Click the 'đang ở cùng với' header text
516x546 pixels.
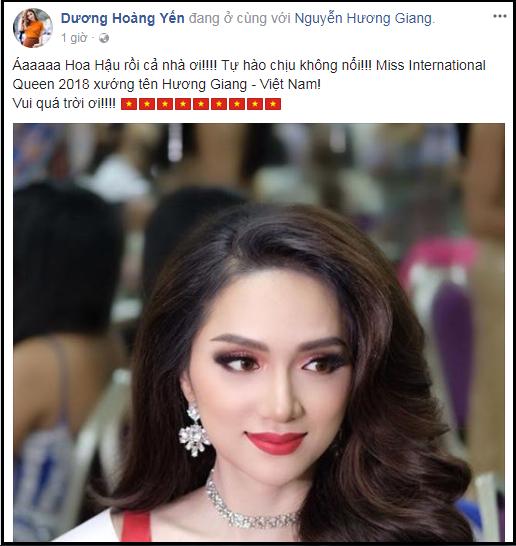point(240,18)
